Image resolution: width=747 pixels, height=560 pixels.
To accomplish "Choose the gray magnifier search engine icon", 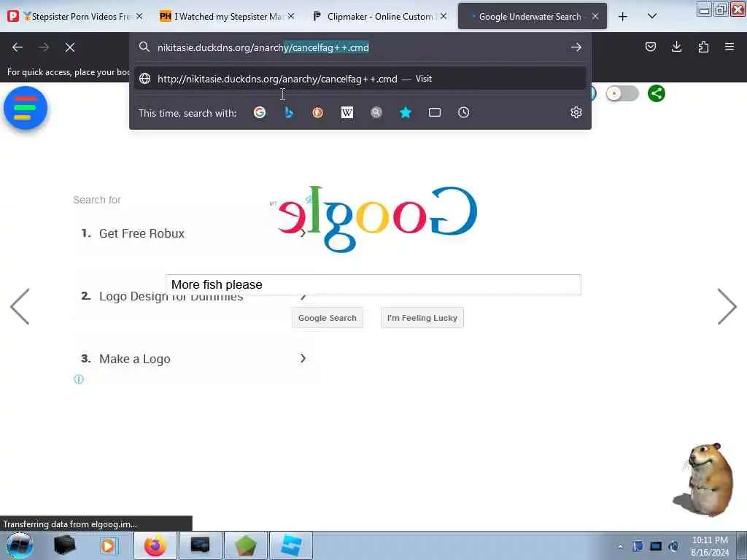I will click(x=376, y=112).
